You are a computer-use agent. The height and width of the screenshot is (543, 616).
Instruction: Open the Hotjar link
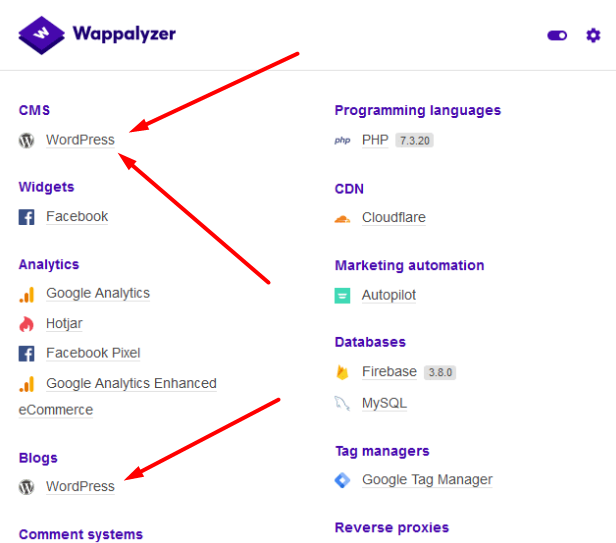pyautogui.click(x=64, y=323)
